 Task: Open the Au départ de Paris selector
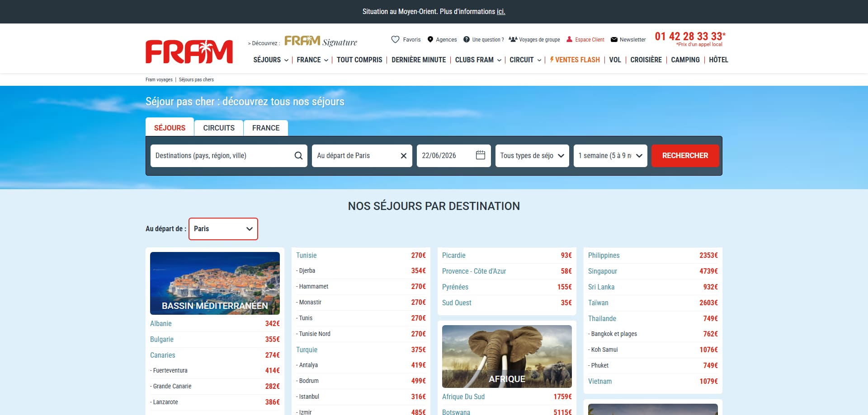click(x=223, y=229)
